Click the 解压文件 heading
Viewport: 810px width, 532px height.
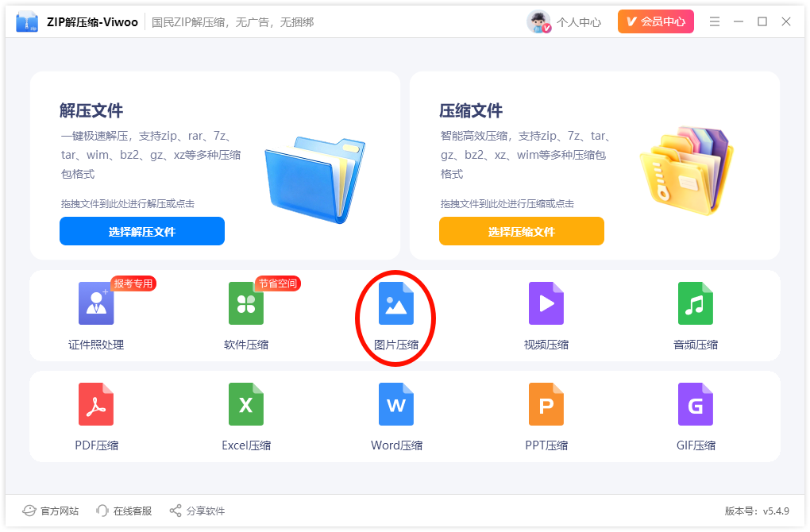click(x=91, y=110)
